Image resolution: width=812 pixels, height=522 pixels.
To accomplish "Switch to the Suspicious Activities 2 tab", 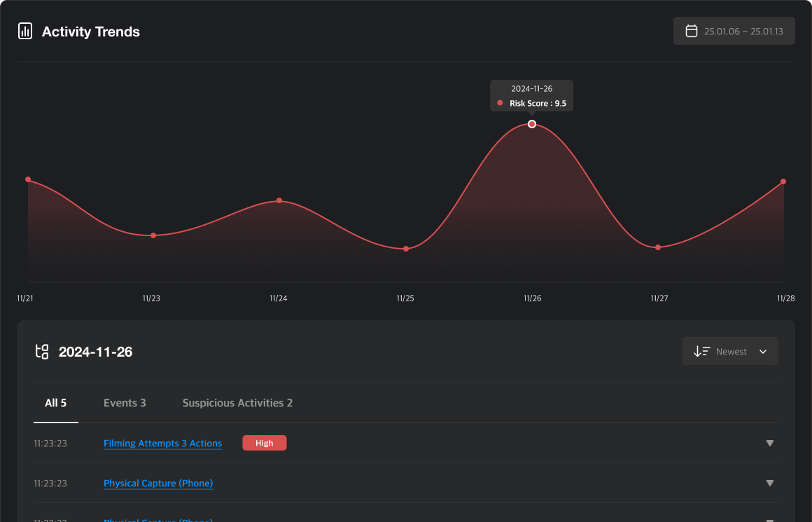I will point(237,403).
